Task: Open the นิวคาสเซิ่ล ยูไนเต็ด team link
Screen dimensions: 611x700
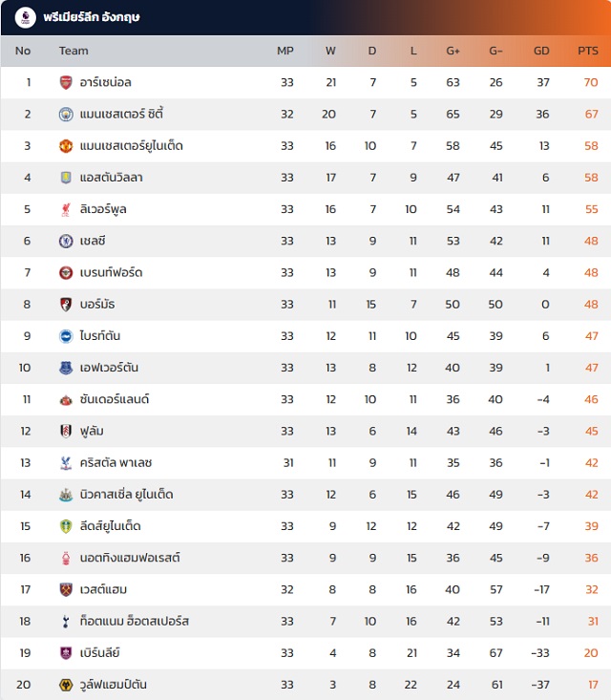Action: 126,495
